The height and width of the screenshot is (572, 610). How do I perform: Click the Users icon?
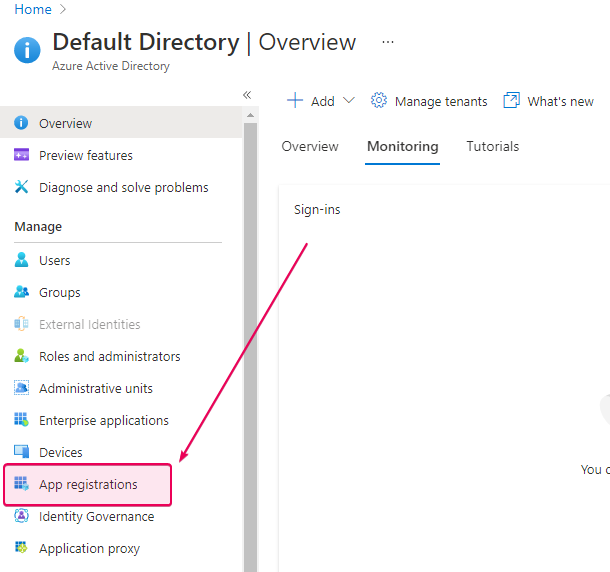point(21,260)
